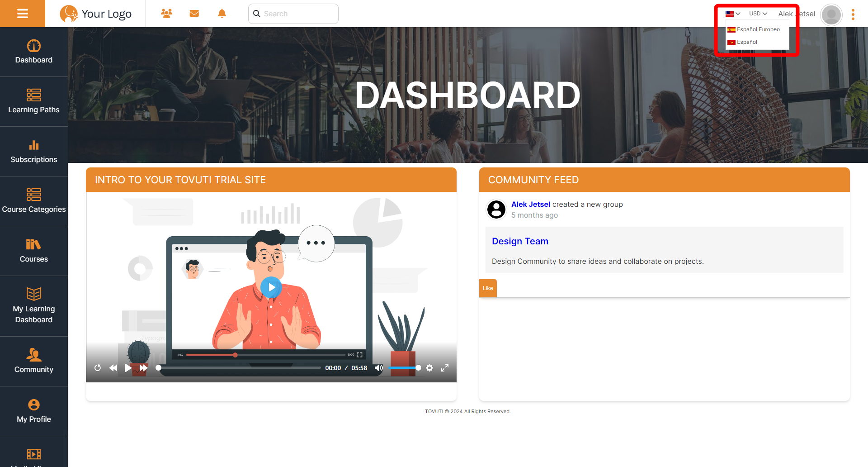Screen dimensions: 868x467
Task: Open video settings gear
Action: 429,368
